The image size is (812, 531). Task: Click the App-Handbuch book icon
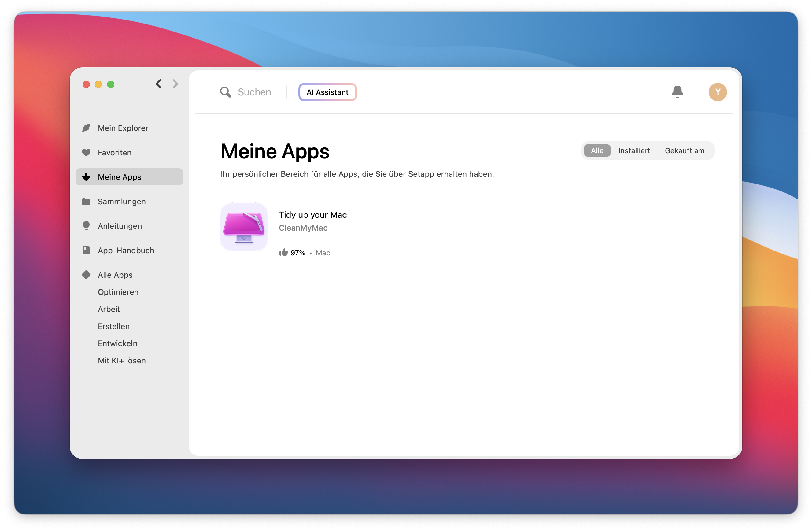coord(86,251)
